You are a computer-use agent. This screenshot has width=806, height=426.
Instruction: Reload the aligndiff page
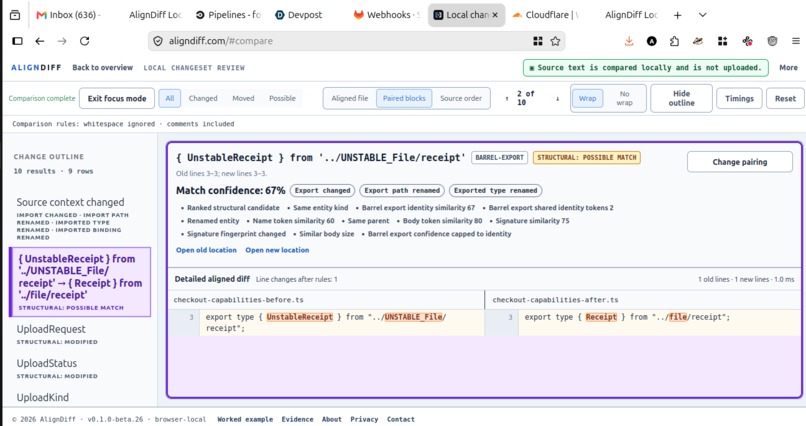point(85,41)
